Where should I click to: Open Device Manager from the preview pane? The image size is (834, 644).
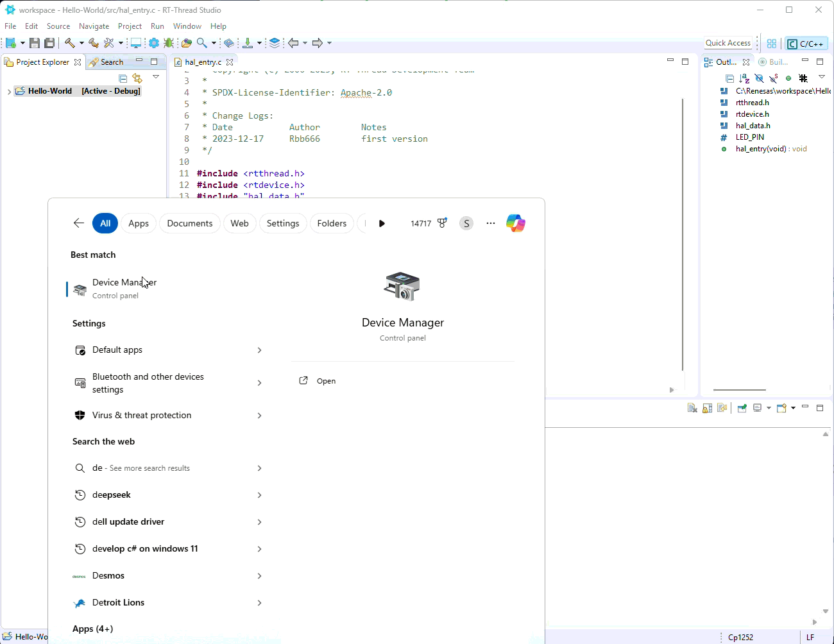[326, 381]
